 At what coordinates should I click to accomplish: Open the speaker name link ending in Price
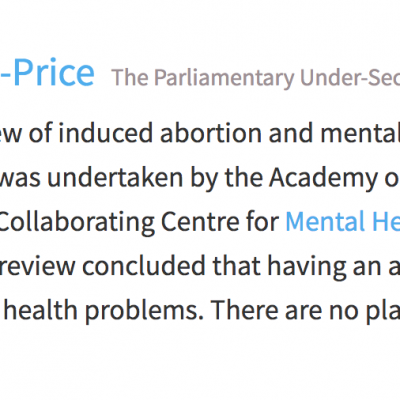(47, 73)
